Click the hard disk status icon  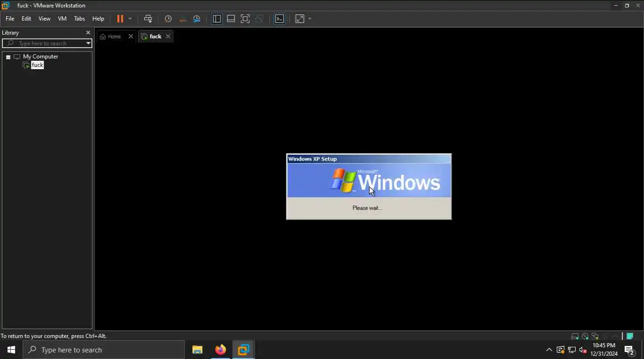point(575,336)
